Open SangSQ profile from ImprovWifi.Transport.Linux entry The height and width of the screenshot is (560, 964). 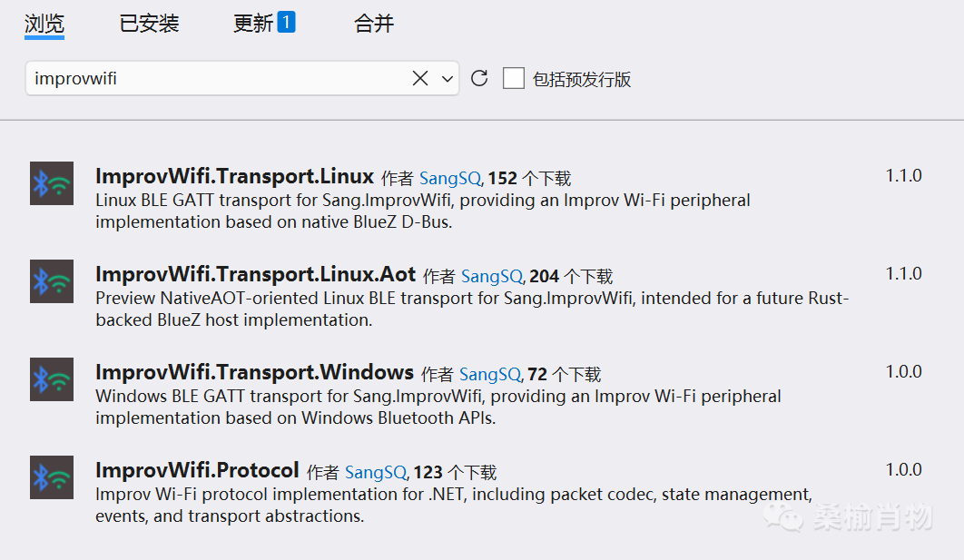coord(449,176)
